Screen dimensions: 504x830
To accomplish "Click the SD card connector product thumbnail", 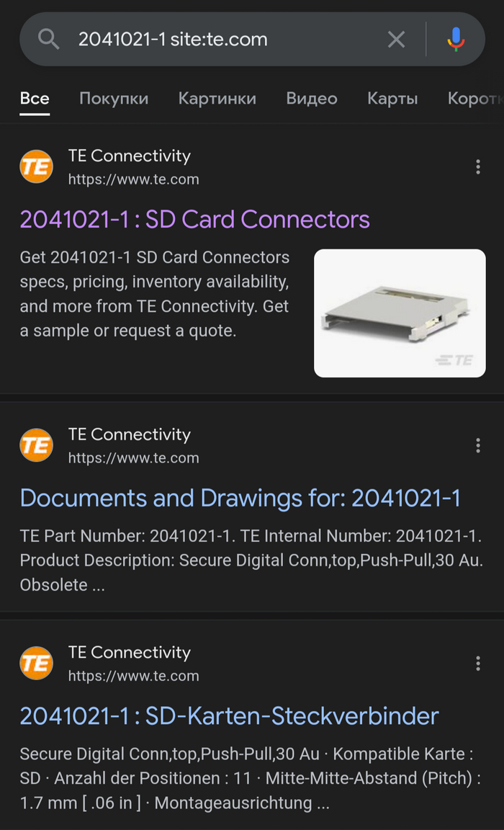I will pos(400,313).
